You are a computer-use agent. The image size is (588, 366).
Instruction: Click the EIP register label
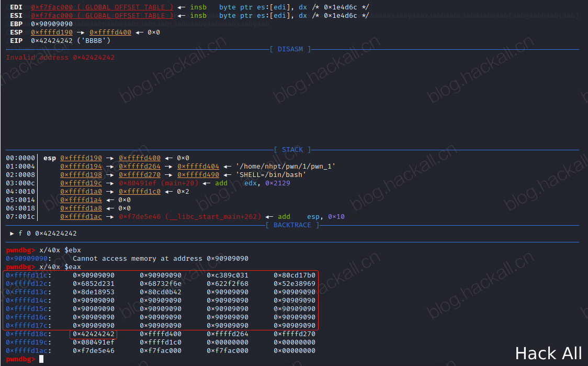tap(16, 40)
